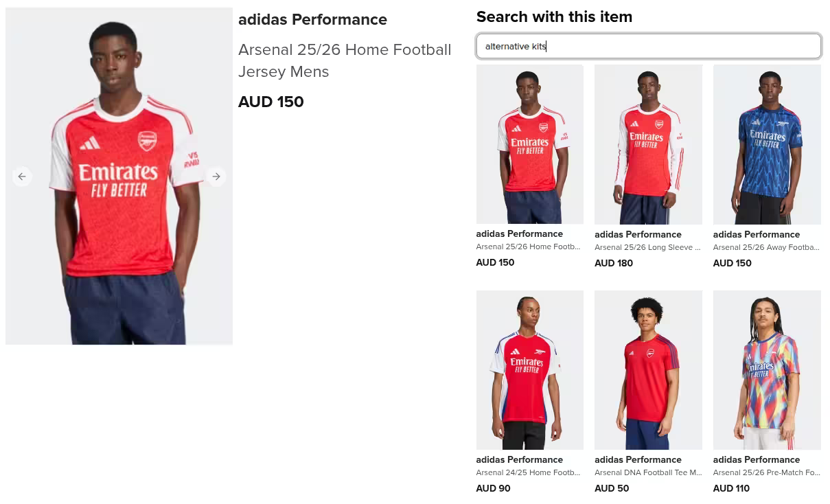Screen dimensions: 830x504
Task: Click adidas Performance label on the DNA Tee card
Action: tap(638, 459)
